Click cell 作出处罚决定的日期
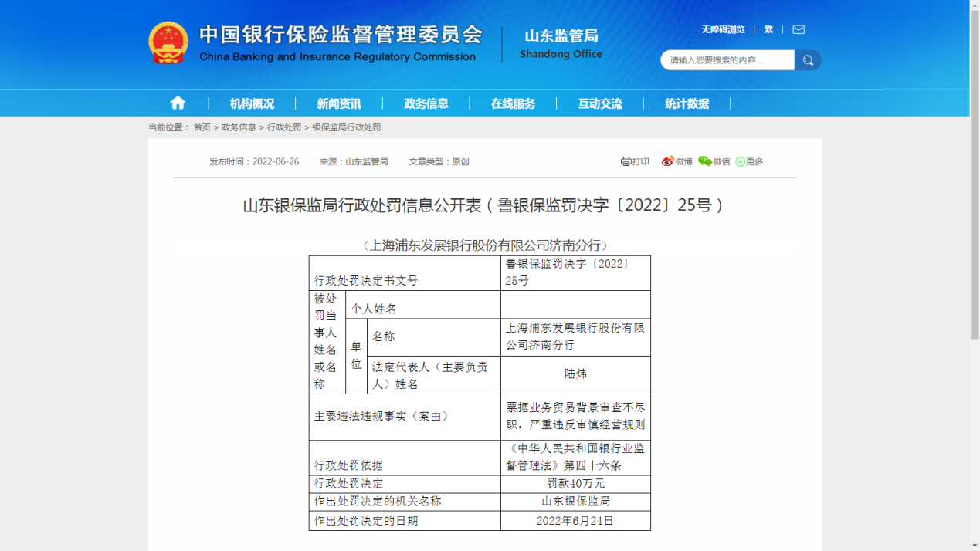Viewport: 980px width, 551px height. click(x=405, y=521)
